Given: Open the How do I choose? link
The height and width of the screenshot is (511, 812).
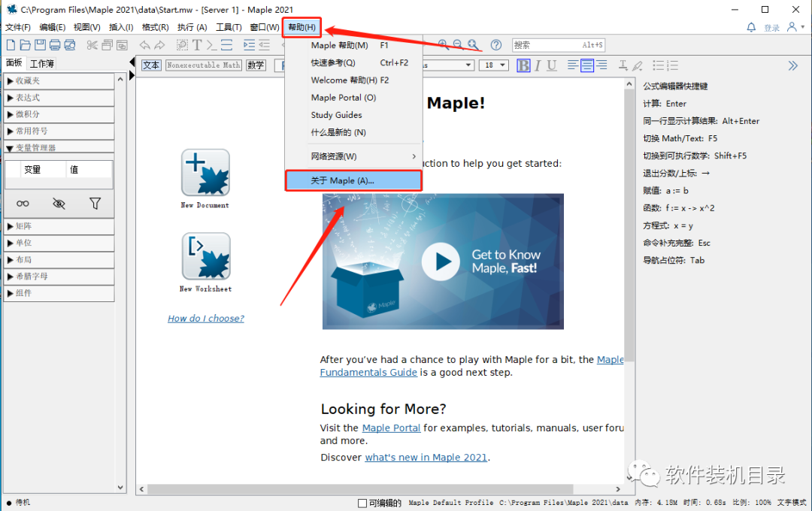Looking at the screenshot, I should coord(205,319).
